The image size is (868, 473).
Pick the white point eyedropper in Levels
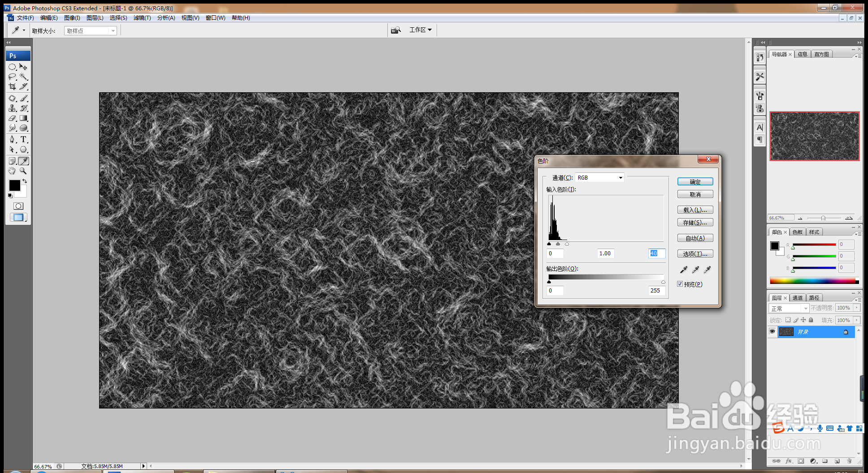[707, 270]
